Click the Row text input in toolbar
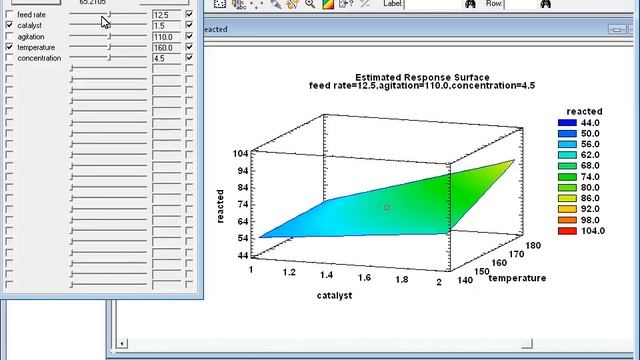Screen dimensions: 640x360 (520, 4)
